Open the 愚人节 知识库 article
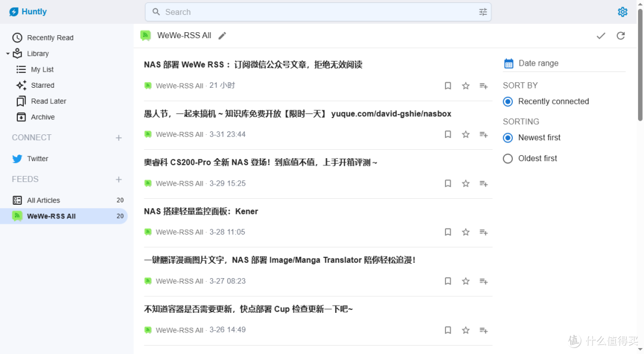This screenshot has height=354, width=644. 298,114
